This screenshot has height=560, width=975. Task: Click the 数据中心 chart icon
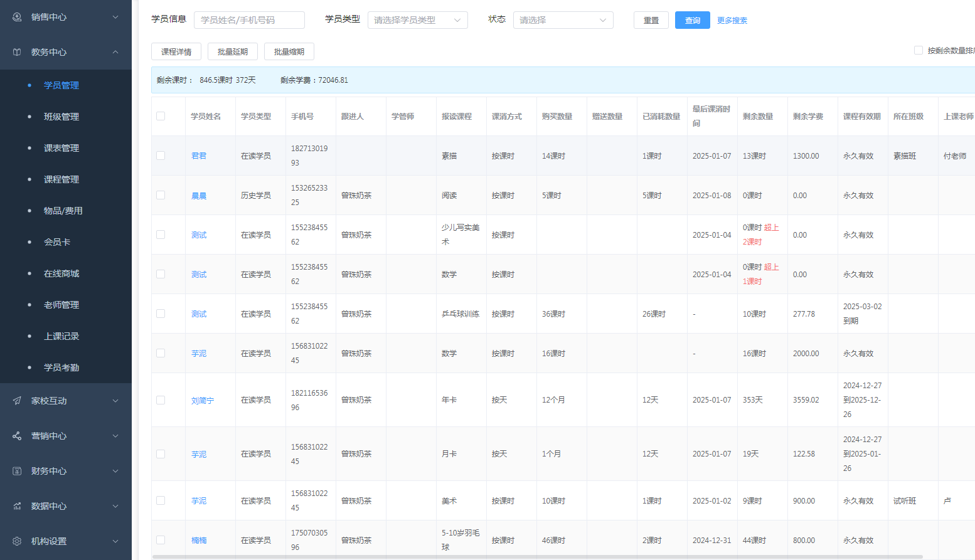point(17,506)
